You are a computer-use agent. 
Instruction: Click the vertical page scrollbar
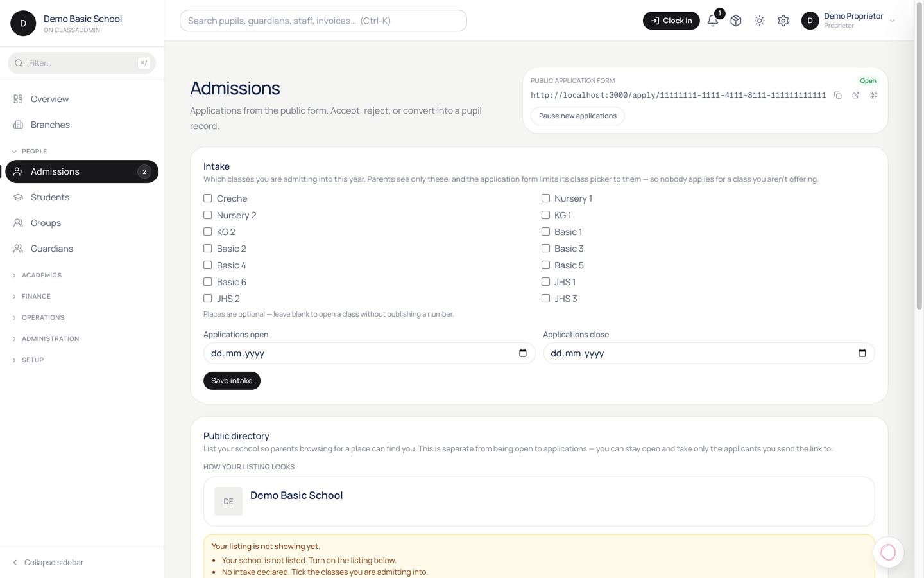[x=919, y=157]
